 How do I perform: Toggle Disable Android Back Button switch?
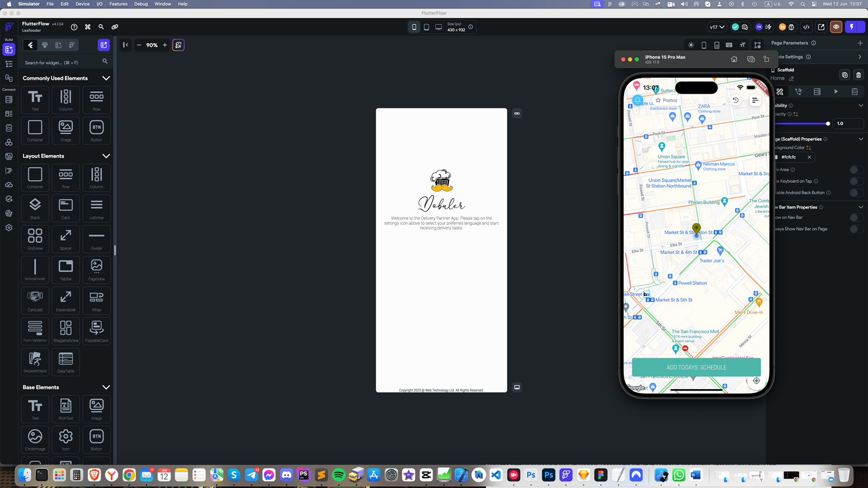[x=856, y=193]
